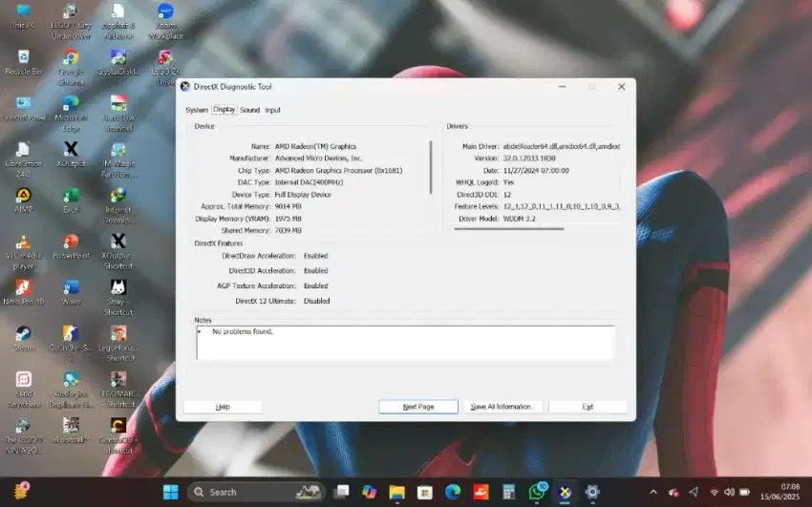
Task: Open the Hard Disk Sentinel icon
Action: click(x=118, y=114)
